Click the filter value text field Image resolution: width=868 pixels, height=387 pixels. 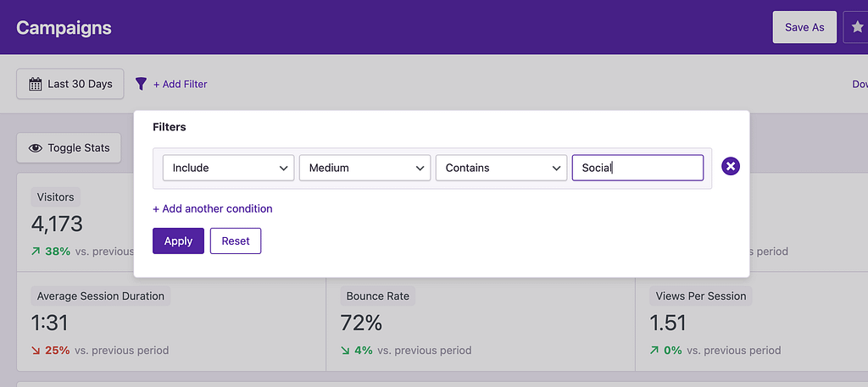[x=637, y=168]
